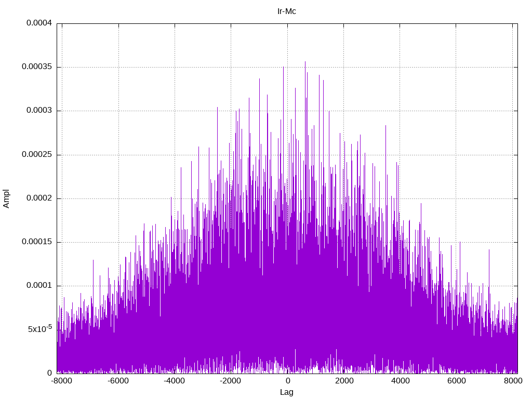Click the 0.00015 y-axis tick label
The width and height of the screenshot is (532, 399).
37,242
